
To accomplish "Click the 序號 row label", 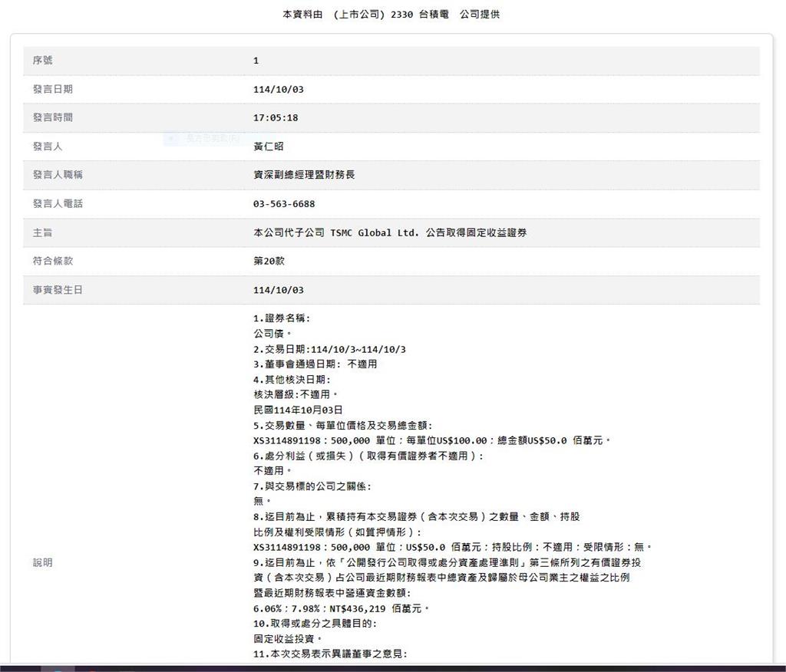I will pyautogui.click(x=43, y=61).
